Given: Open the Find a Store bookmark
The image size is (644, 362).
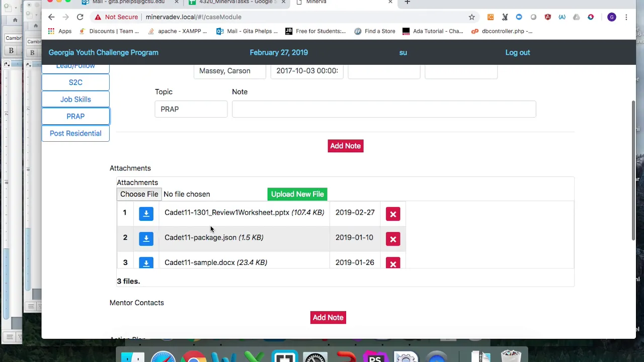Looking at the screenshot, I should [374, 31].
